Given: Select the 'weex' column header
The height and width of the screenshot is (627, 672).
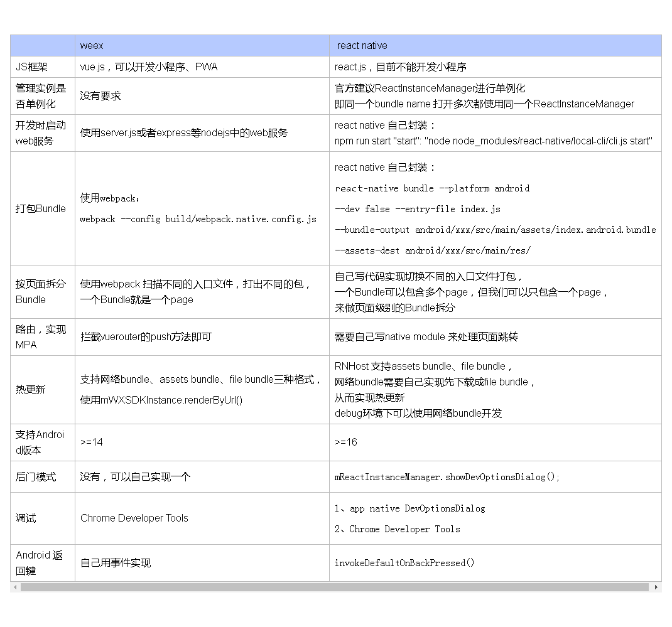Looking at the screenshot, I should [202, 46].
